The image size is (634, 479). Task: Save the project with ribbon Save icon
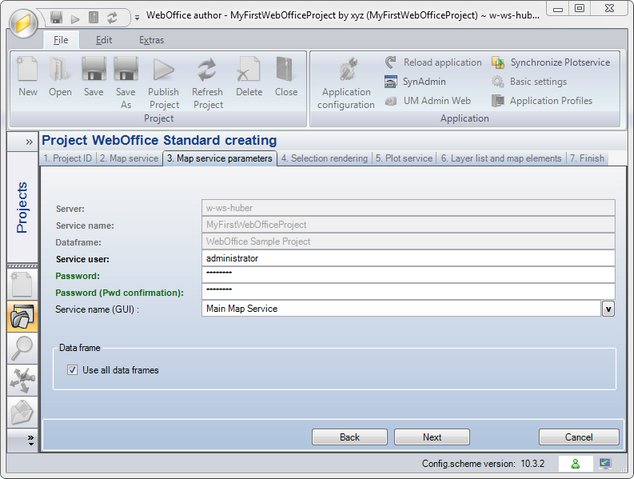click(x=93, y=77)
